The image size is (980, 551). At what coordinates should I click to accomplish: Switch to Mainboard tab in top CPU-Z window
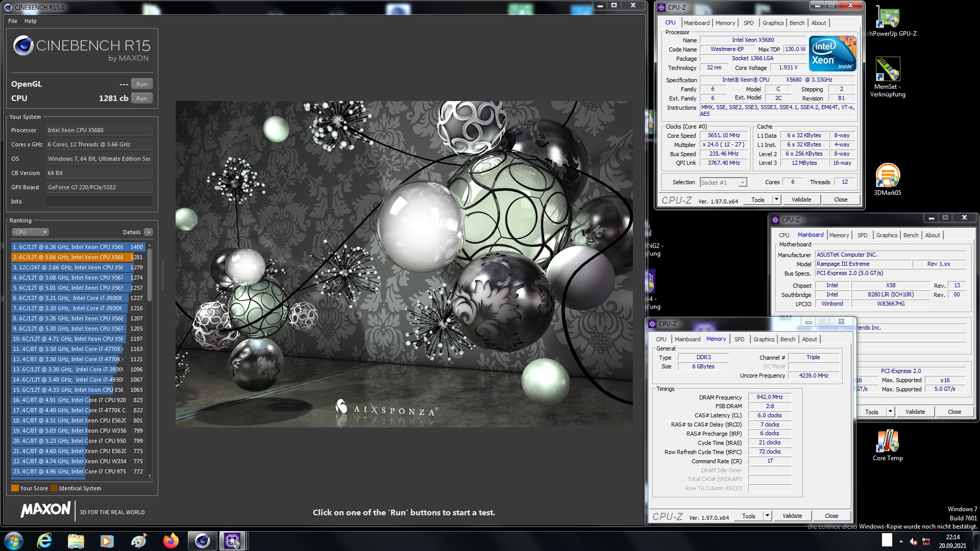[x=697, y=23]
